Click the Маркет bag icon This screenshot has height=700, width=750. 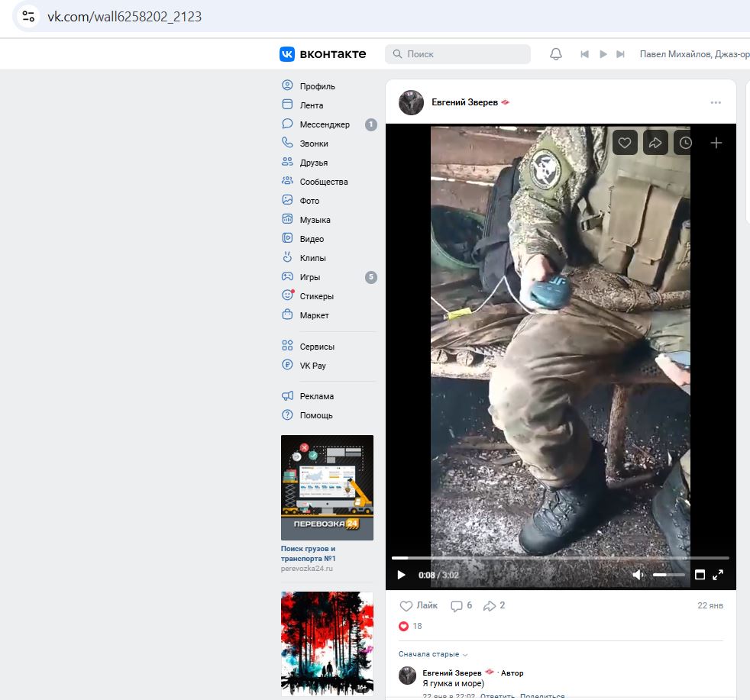tap(287, 315)
